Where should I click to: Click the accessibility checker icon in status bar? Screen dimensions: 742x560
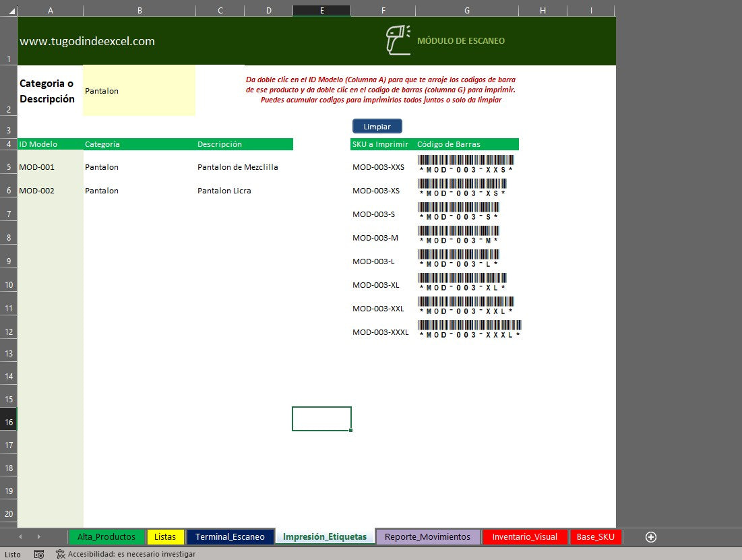click(x=60, y=554)
